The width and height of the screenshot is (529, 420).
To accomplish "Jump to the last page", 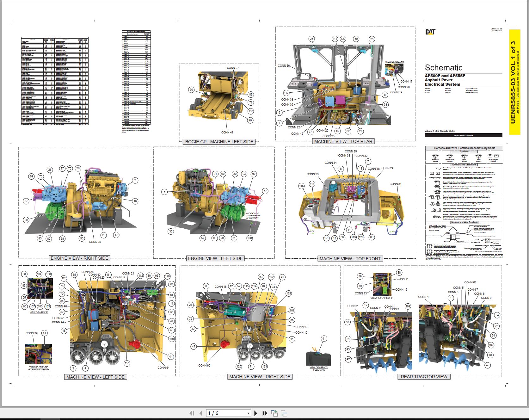I will click(x=265, y=413).
